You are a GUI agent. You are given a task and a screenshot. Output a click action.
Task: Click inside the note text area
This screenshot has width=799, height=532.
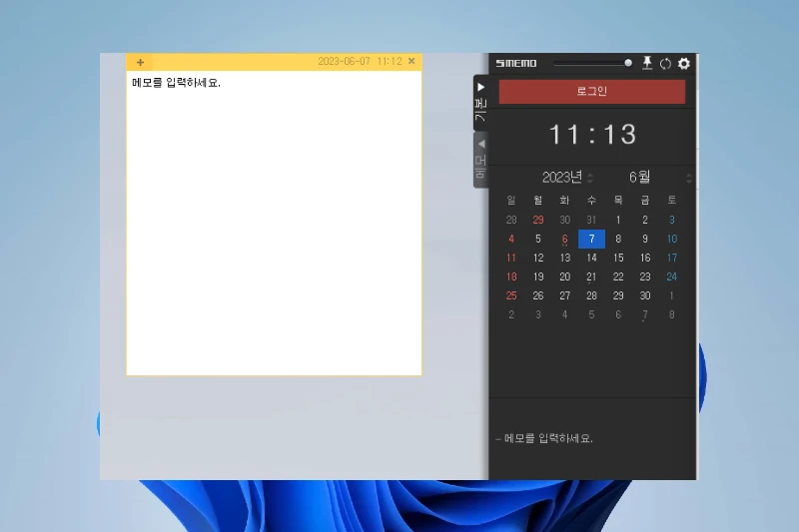coord(274,223)
